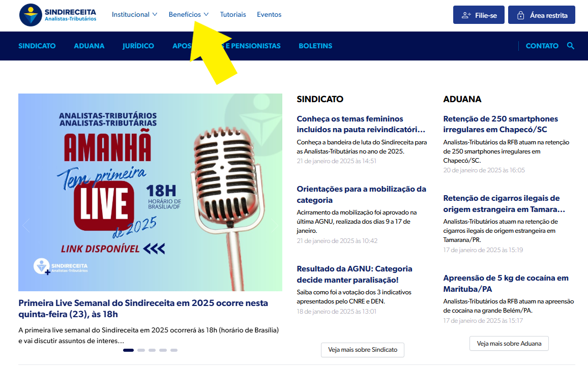Screen dimensions: 588x367
Task: Open the Tutoriais menu item
Action: click(x=233, y=15)
